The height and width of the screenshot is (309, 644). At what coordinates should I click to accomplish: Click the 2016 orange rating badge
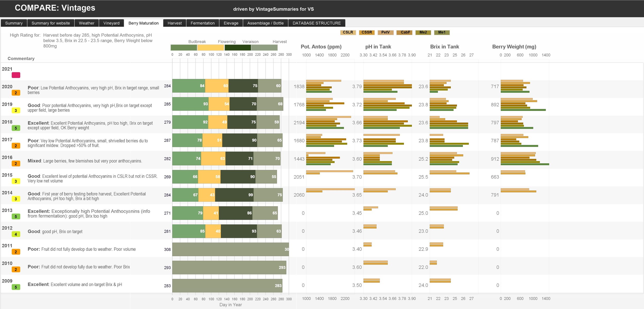tap(16, 164)
